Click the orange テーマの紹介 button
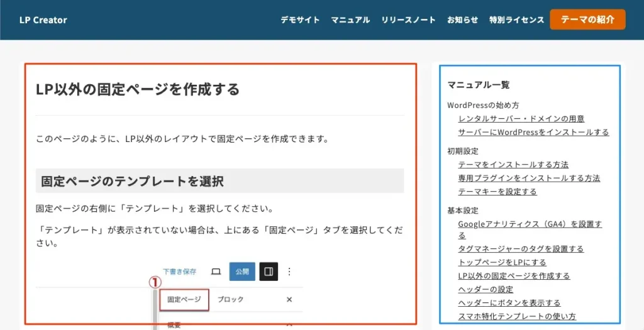This screenshot has width=644, height=330. pos(587,19)
